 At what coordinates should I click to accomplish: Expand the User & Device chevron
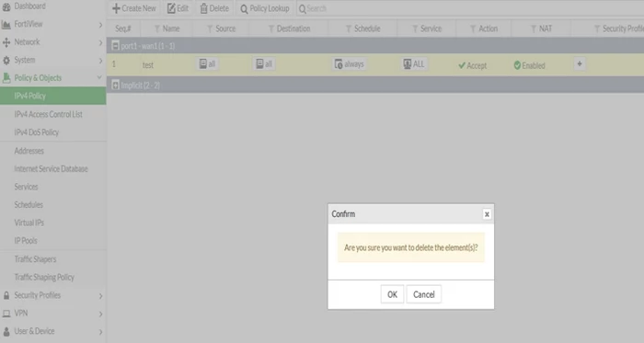[100, 332]
